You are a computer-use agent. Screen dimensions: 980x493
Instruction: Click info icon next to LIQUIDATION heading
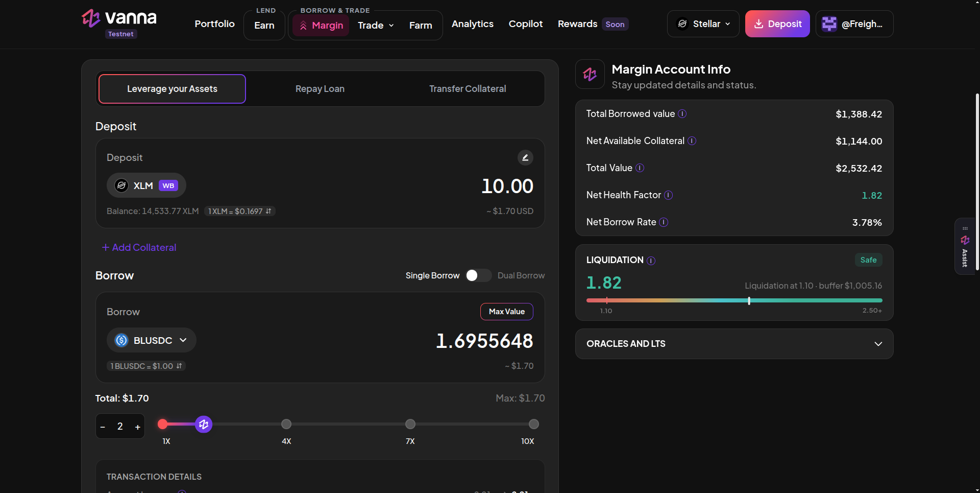[x=651, y=261]
